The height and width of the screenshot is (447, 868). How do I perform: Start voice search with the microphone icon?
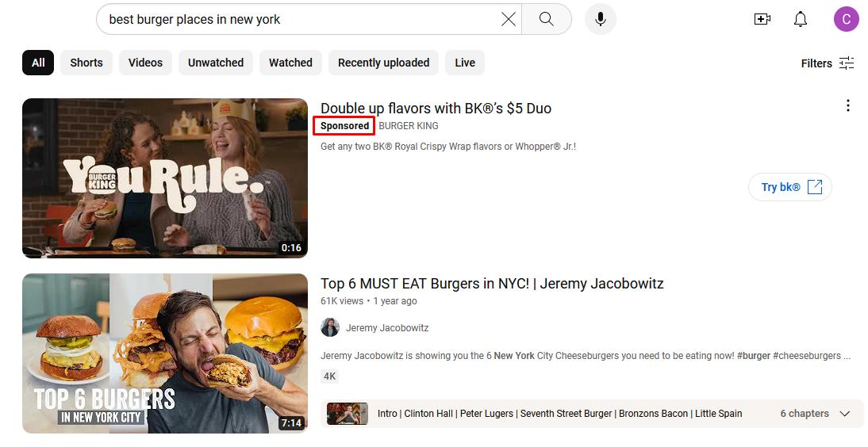600,19
